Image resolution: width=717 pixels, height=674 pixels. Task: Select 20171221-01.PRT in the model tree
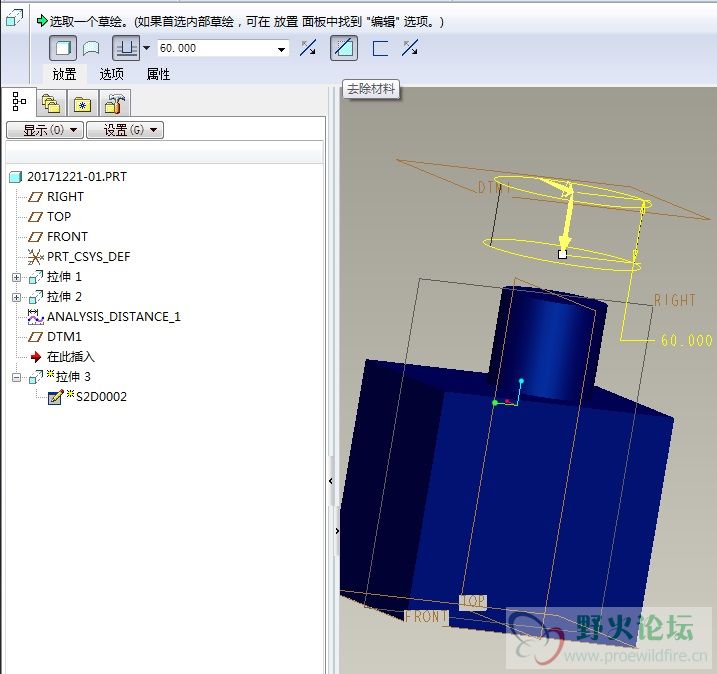click(x=77, y=177)
